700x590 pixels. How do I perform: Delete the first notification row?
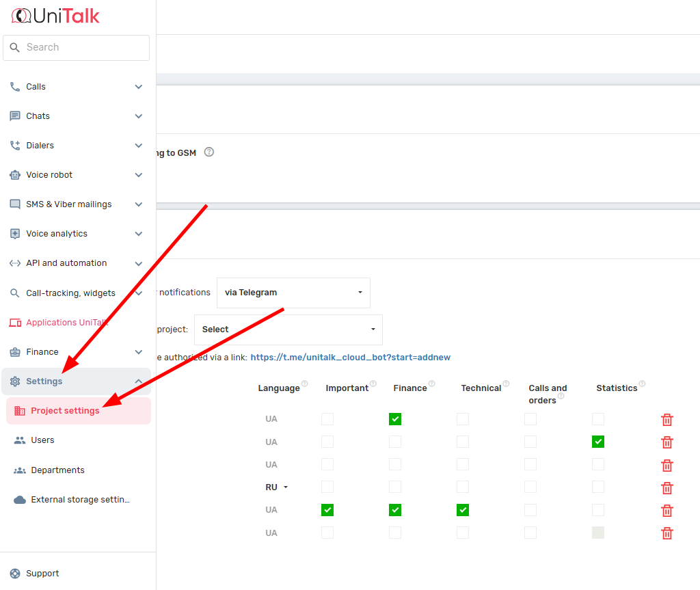(667, 420)
